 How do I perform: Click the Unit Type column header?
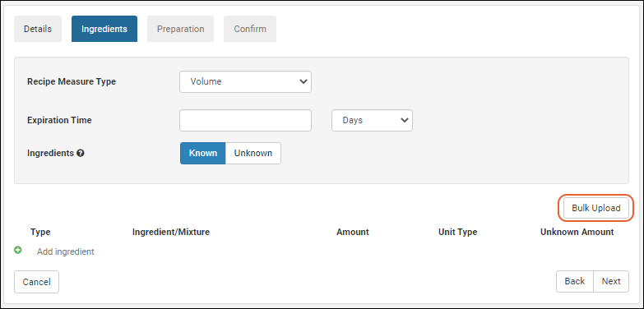(458, 233)
